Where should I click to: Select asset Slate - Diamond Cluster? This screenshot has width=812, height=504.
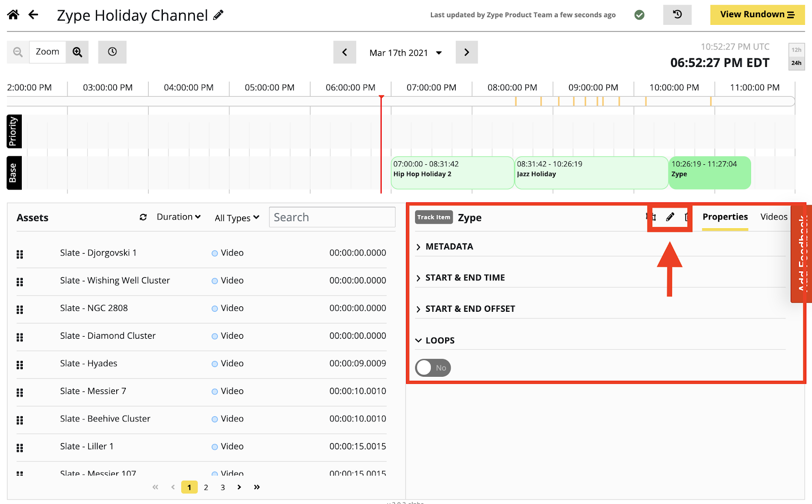click(108, 336)
